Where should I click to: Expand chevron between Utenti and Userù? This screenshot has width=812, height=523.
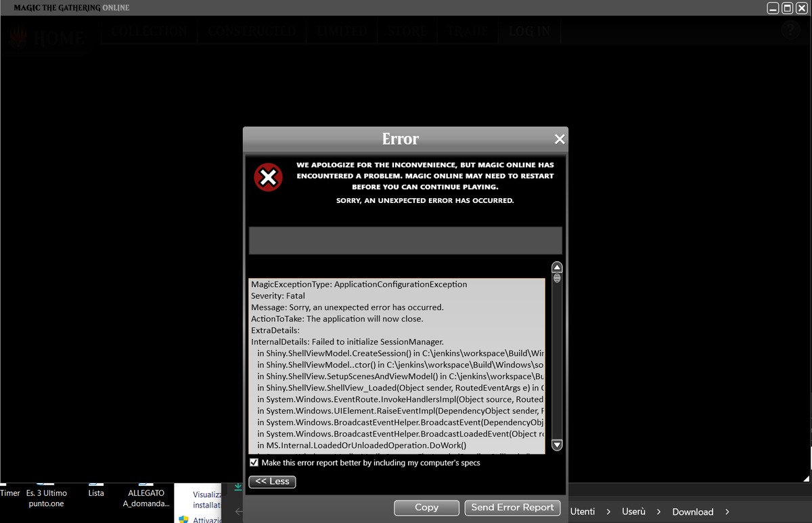pos(608,511)
